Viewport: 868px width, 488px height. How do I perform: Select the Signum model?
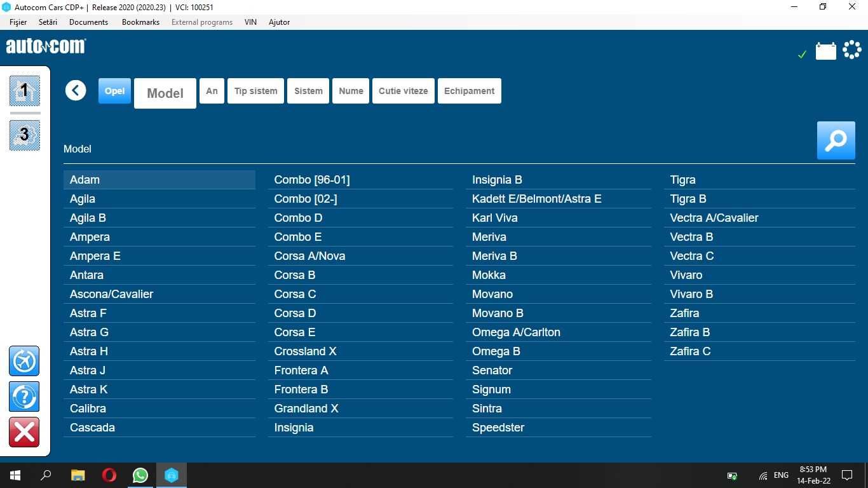click(559, 390)
